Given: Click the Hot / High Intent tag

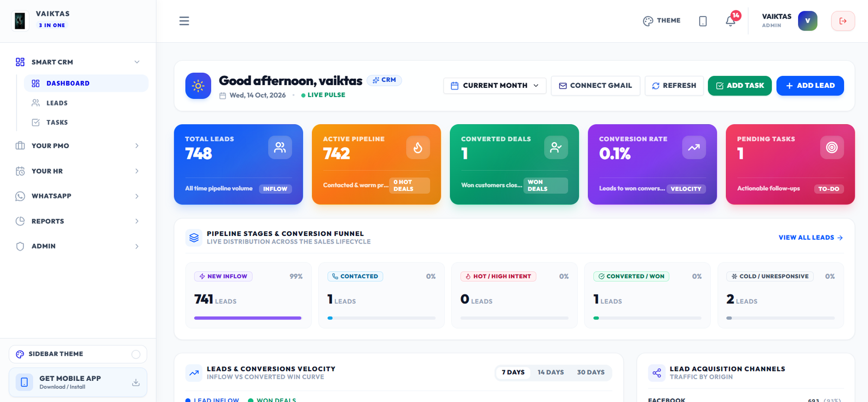Looking at the screenshot, I should point(498,276).
